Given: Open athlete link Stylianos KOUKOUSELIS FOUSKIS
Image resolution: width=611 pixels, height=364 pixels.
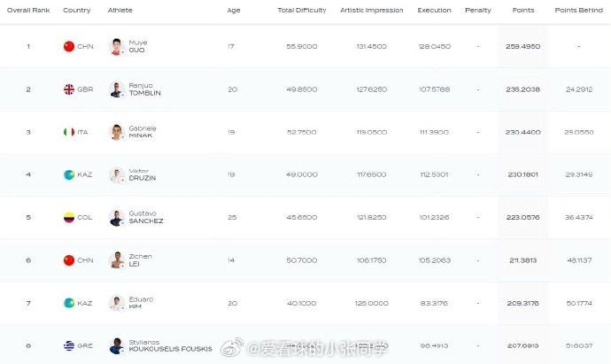Looking at the screenshot, I should (170, 345).
